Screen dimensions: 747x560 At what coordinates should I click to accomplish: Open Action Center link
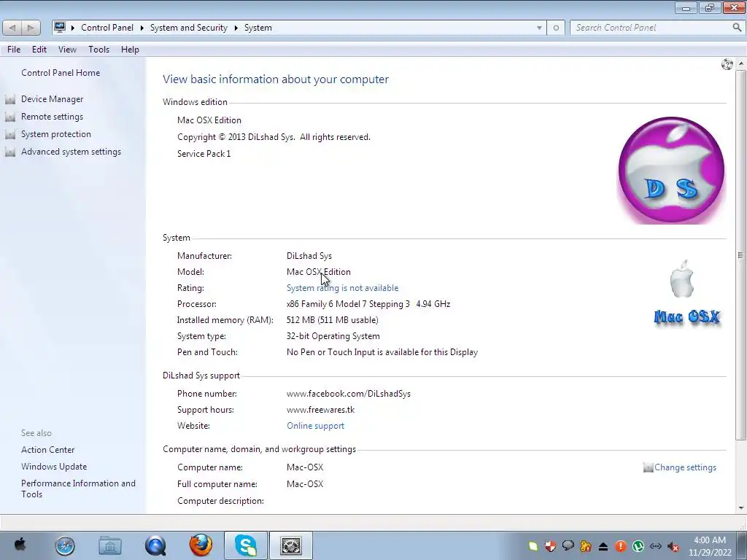click(47, 450)
